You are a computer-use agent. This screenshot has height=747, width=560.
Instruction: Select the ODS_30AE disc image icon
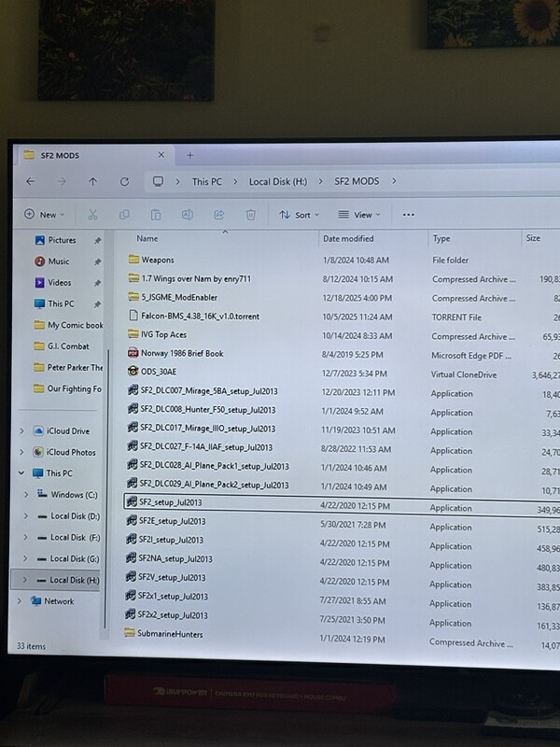coord(133,371)
